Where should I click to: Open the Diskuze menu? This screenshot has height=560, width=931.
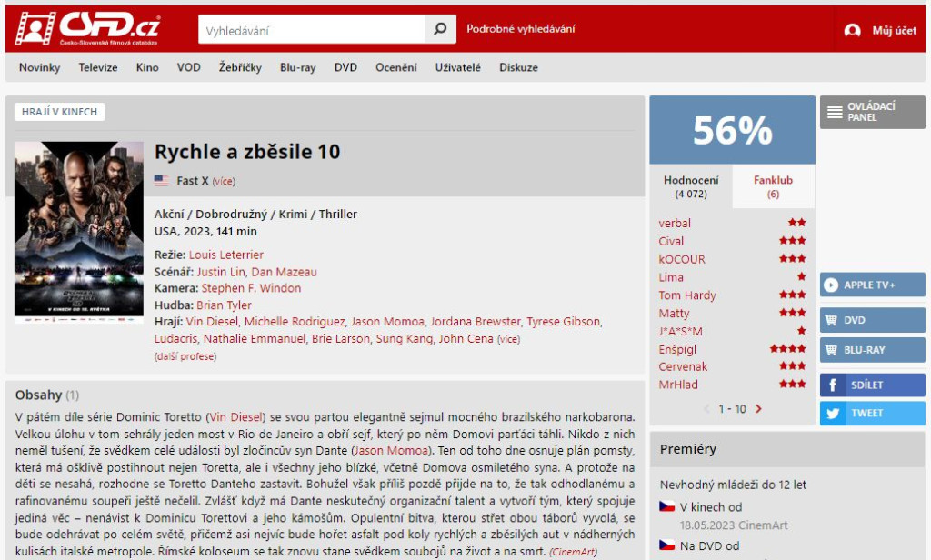tap(518, 67)
